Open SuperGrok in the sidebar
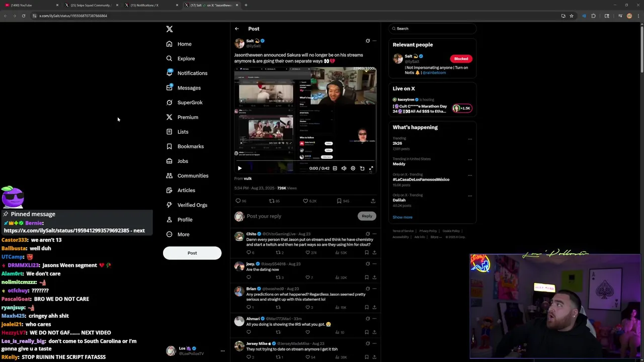Viewport: 644px width, 362px height. click(185, 103)
